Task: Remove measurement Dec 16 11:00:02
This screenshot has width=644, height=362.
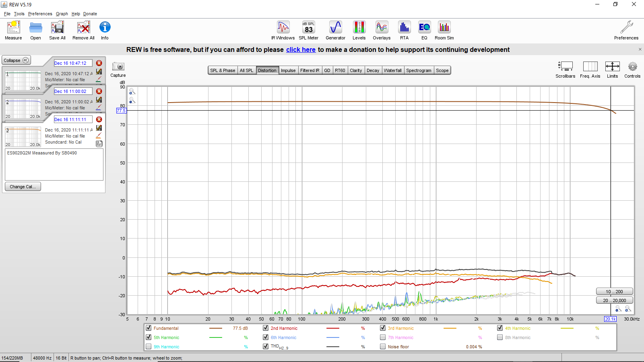Action: coord(99,91)
